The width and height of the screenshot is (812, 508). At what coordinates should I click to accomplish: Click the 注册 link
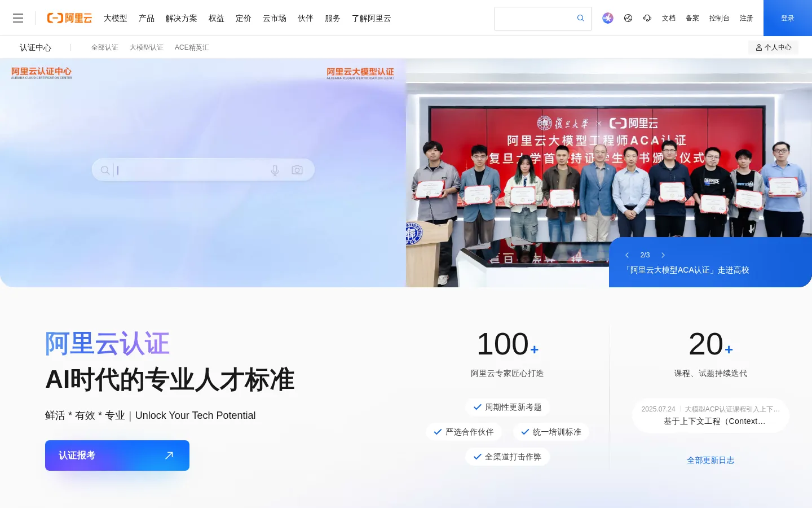coord(747,18)
